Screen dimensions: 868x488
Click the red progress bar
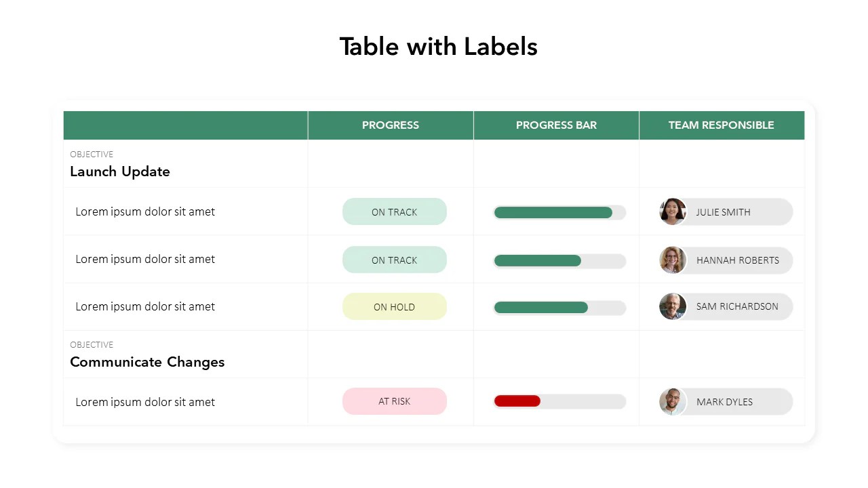pos(517,401)
